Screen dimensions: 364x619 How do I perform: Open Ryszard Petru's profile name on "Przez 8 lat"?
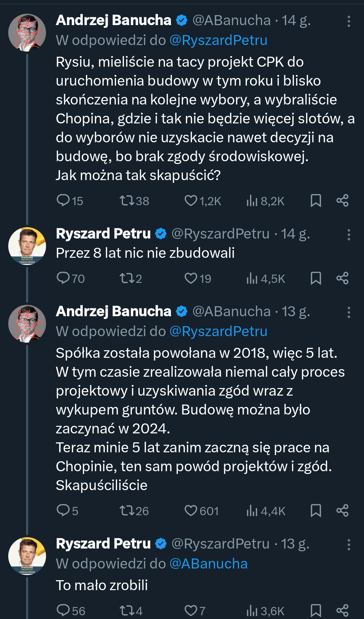point(103,234)
